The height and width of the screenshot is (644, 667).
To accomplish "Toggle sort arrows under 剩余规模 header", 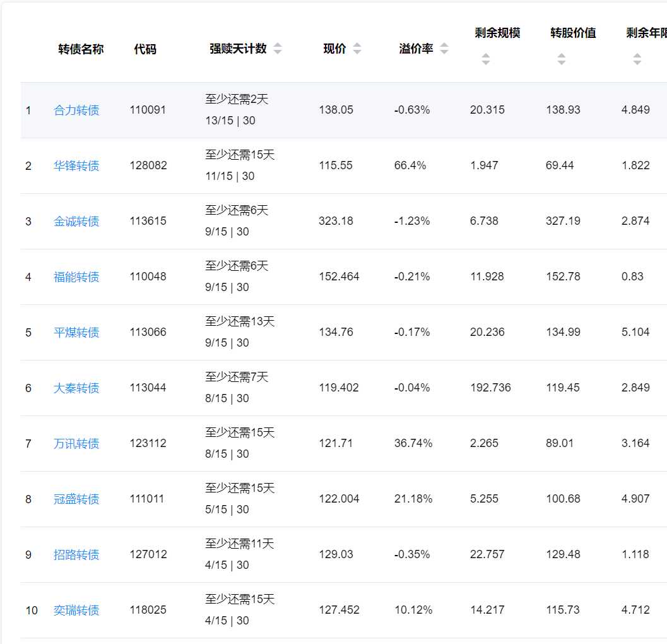I will click(485, 59).
